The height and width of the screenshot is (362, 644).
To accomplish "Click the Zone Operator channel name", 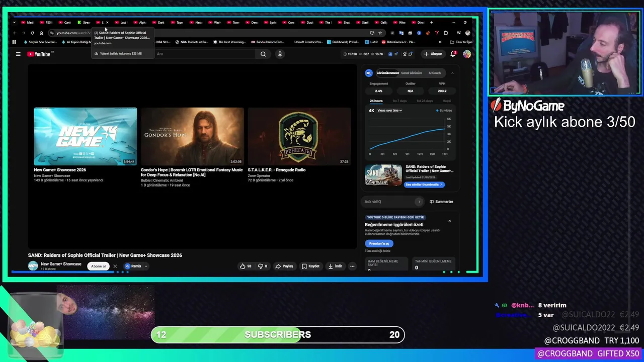I will coord(259,175).
